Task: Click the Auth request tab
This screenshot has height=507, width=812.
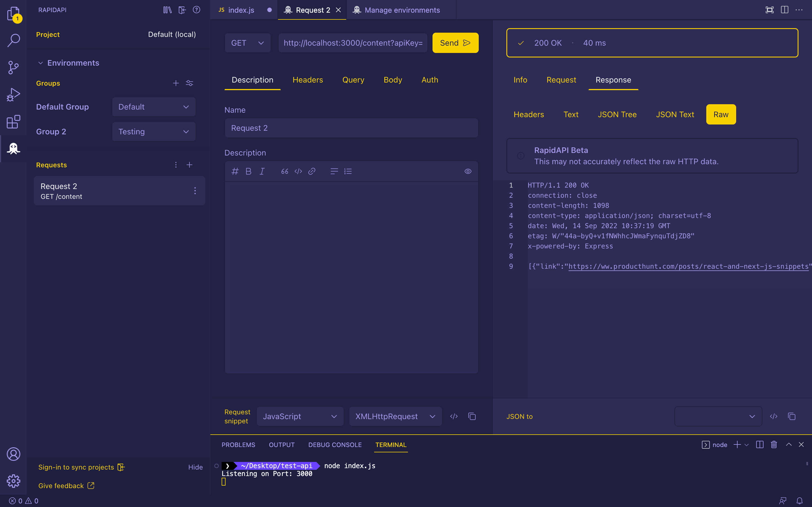Action: (x=430, y=79)
